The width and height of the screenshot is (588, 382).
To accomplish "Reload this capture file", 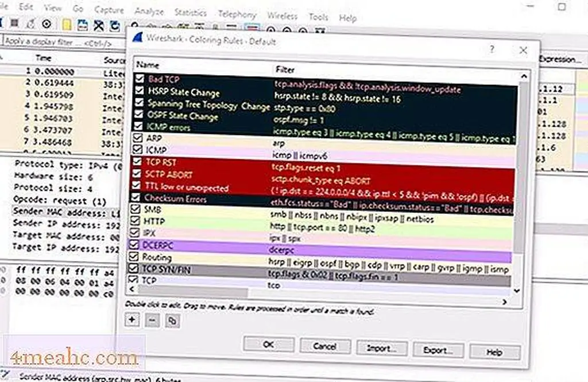I will tap(115, 26).
